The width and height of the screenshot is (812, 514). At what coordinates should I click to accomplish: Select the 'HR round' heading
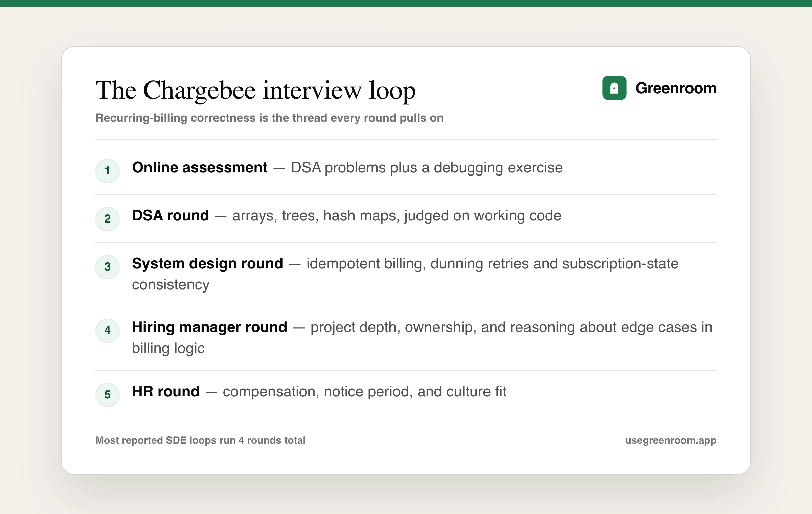pos(166,391)
